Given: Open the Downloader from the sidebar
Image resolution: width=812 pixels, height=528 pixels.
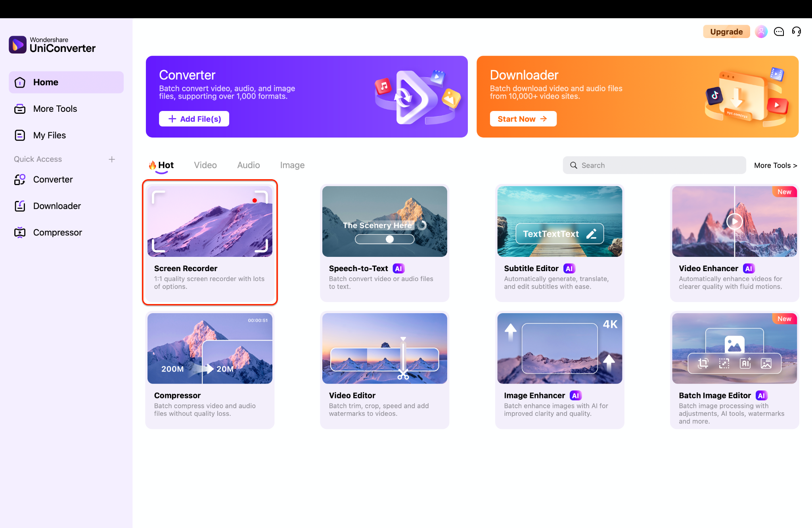Looking at the screenshot, I should click(57, 206).
